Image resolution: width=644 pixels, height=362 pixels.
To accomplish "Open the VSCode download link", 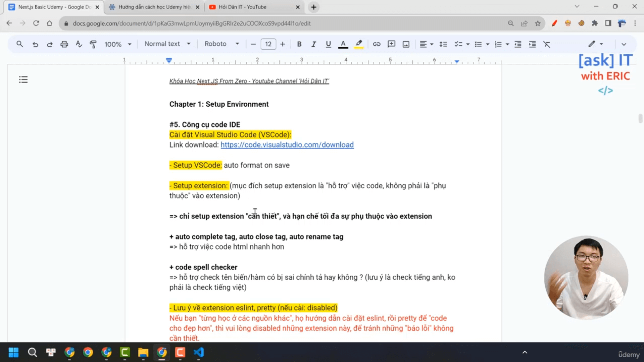I will [x=287, y=145].
